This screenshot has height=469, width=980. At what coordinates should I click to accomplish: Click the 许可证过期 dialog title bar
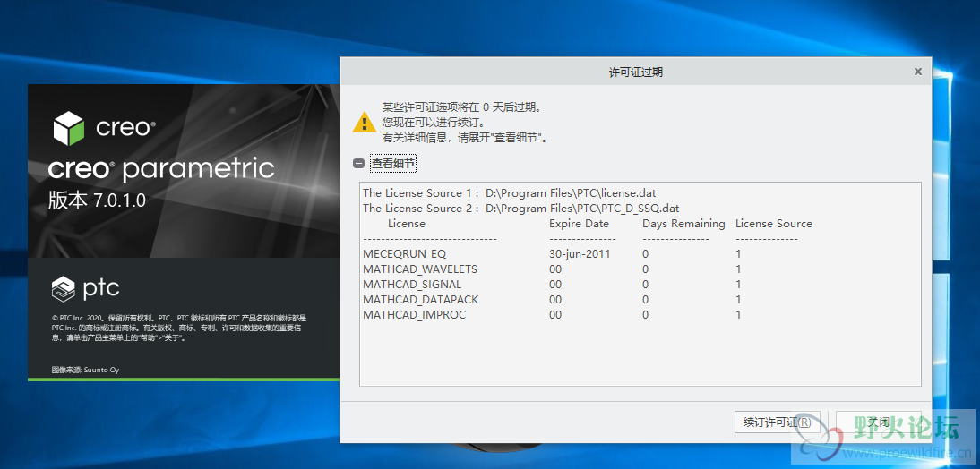pos(636,72)
